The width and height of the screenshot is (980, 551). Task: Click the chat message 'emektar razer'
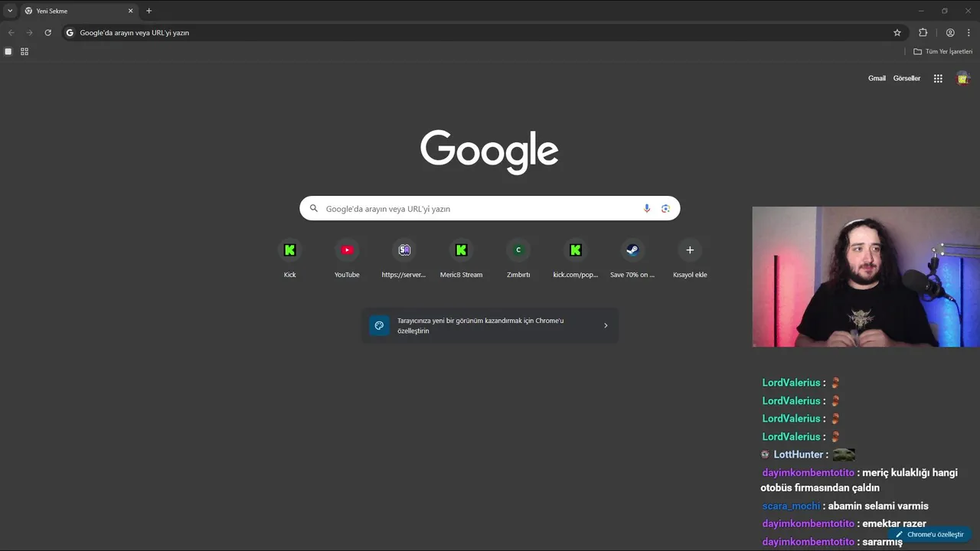(x=894, y=523)
